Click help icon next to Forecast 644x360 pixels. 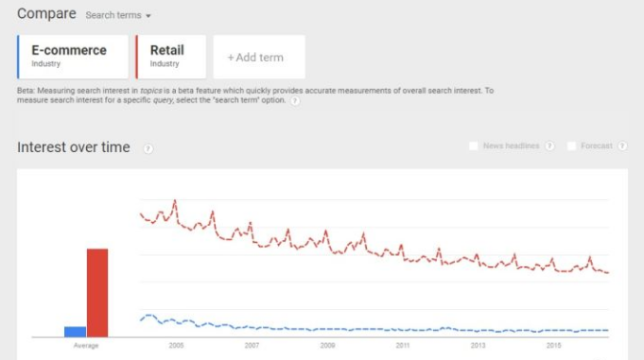(622, 146)
